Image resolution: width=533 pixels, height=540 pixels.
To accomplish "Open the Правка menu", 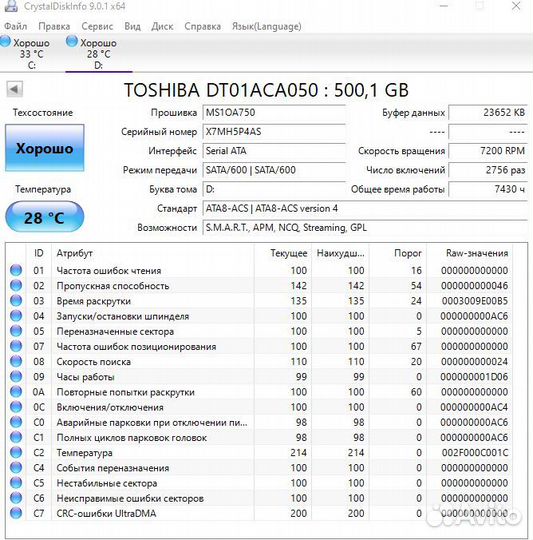I will 54,26.
